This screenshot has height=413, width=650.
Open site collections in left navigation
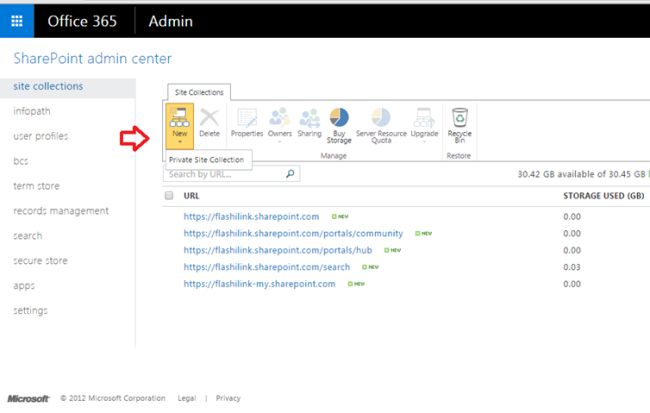tap(48, 86)
